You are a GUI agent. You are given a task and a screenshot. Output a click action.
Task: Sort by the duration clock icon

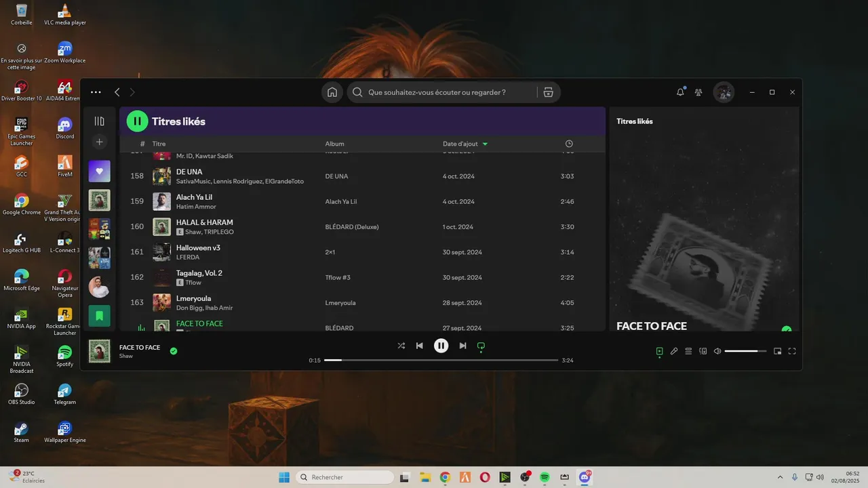pos(569,144)
